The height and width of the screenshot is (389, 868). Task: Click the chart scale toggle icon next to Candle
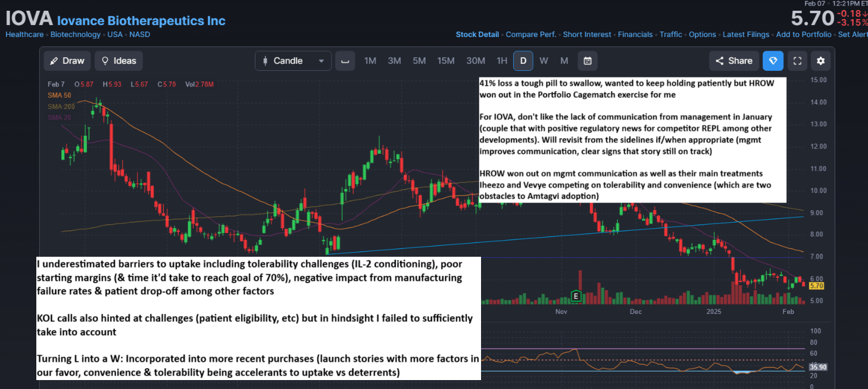[345, 61]
